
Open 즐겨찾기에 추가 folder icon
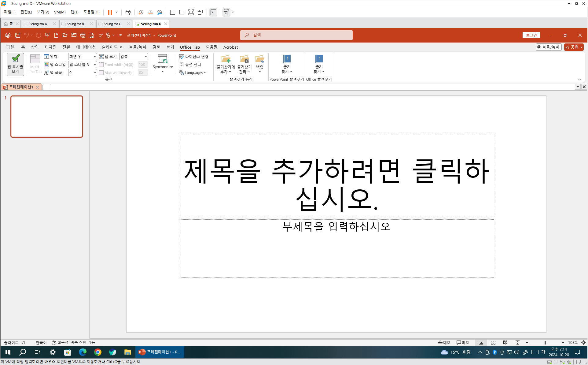[226, 59]
